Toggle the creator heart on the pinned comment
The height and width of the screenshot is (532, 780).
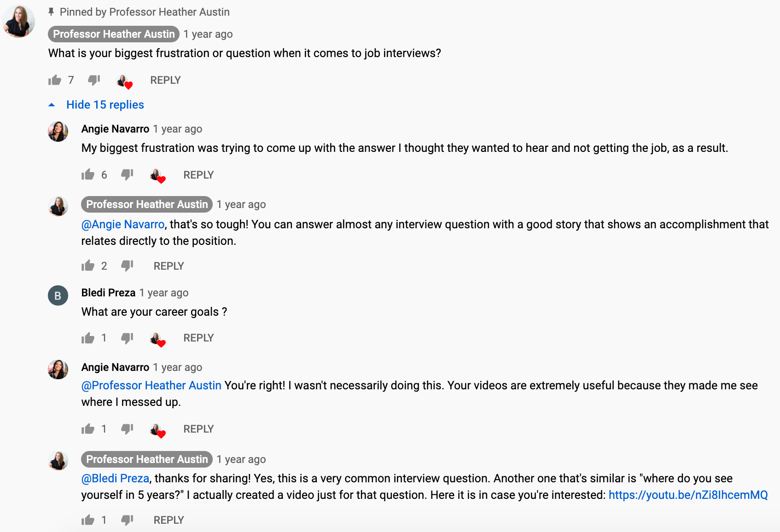[x=123, y=81]
